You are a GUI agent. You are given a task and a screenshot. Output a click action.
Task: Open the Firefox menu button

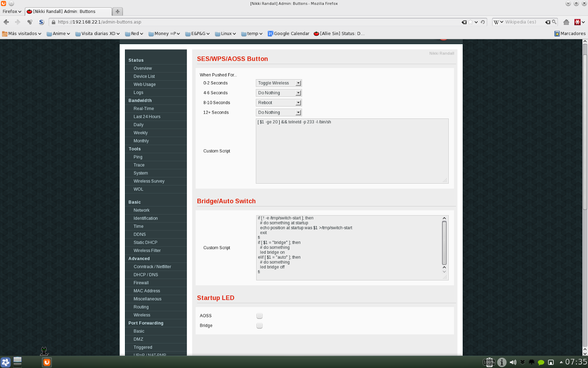(x=12, y=11)
